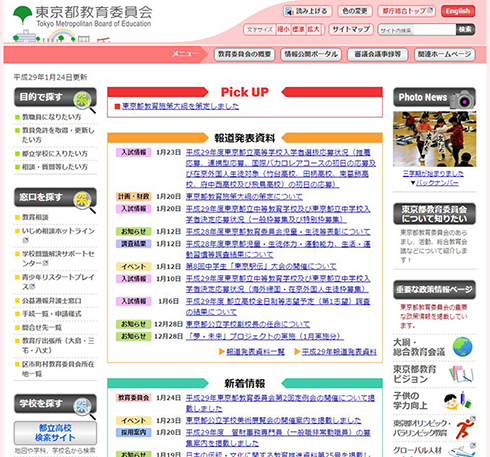Image resolution: width=490 pixels, height=457 pixels.
Task: Click the 入試情報 tag dated 1月23日
Action: (134, 152)
